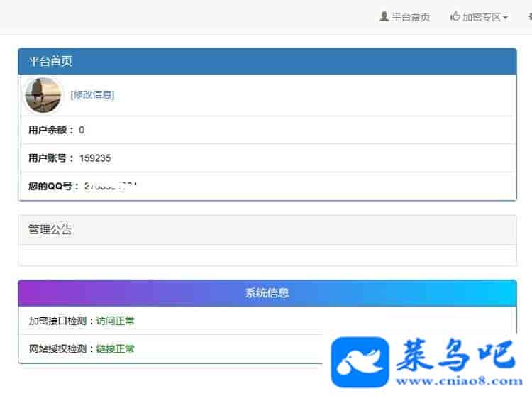Click the balance value 0

(x=82, y=130)
